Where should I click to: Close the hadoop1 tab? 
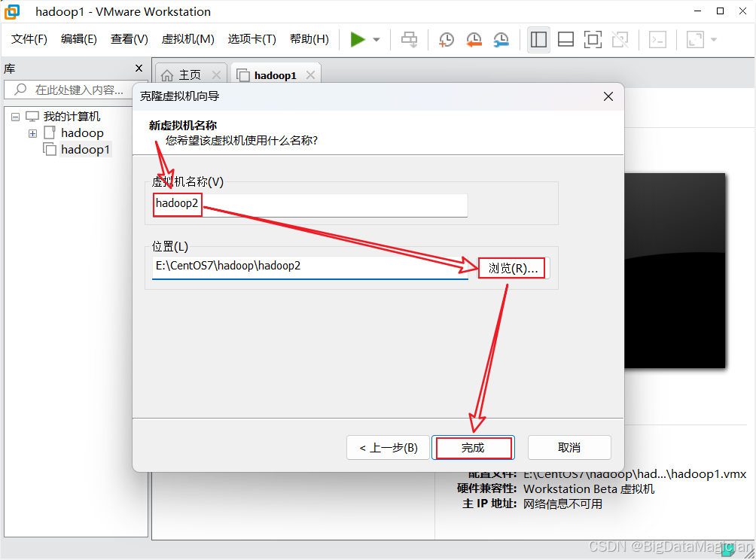(310, 75)
